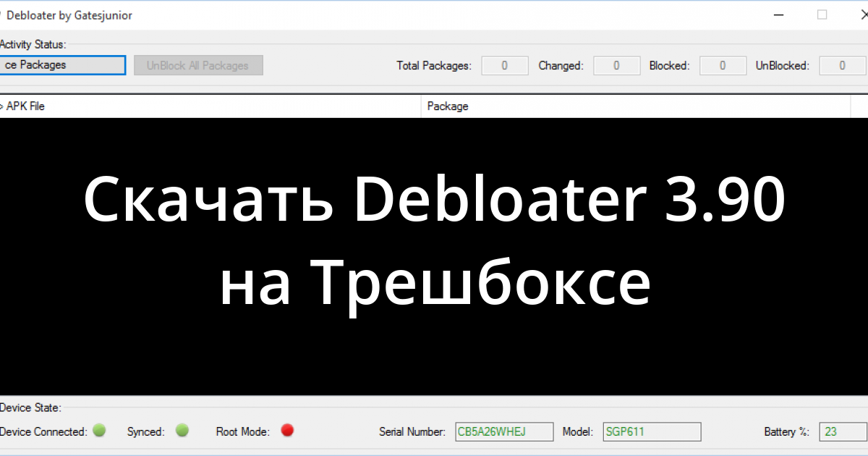Click the 'Changed:' label
This screenshot has width=868, height=456.
point(561,66)
